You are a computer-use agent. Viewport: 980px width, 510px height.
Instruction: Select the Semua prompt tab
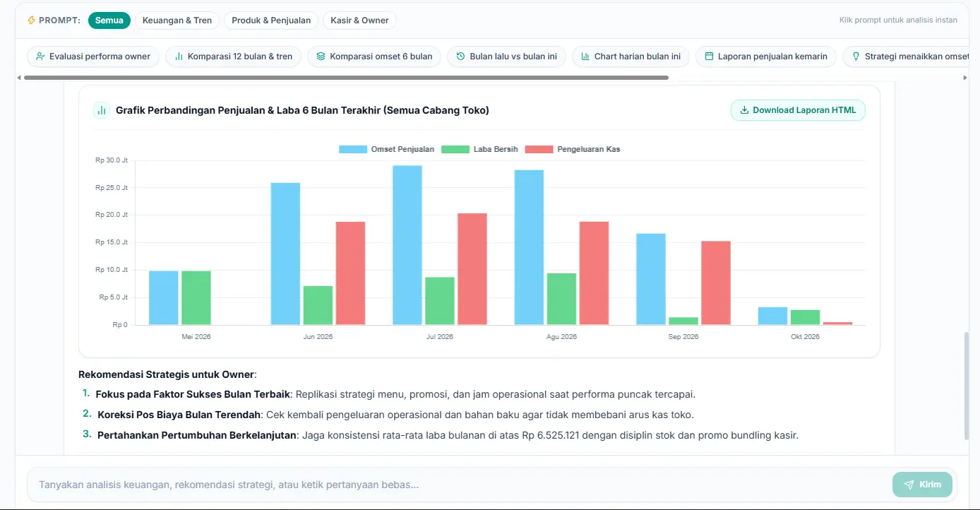[109, 20]
